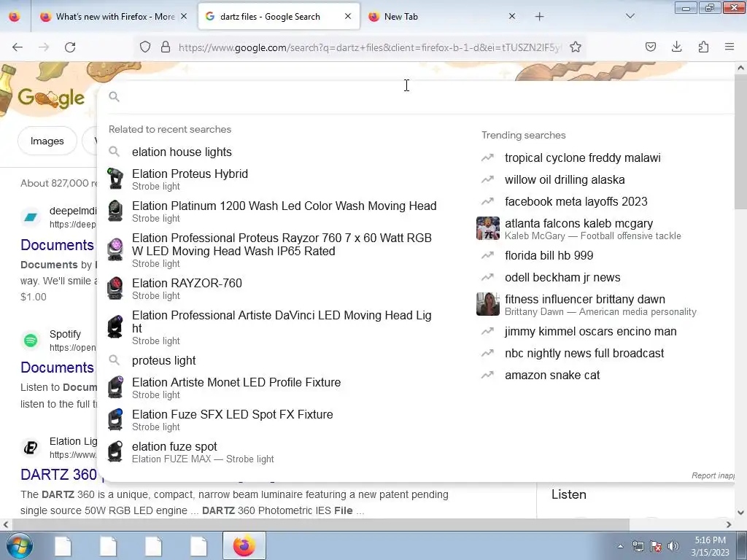
Task: Open the Extensions puzzle icon
Action: (703, 47)
